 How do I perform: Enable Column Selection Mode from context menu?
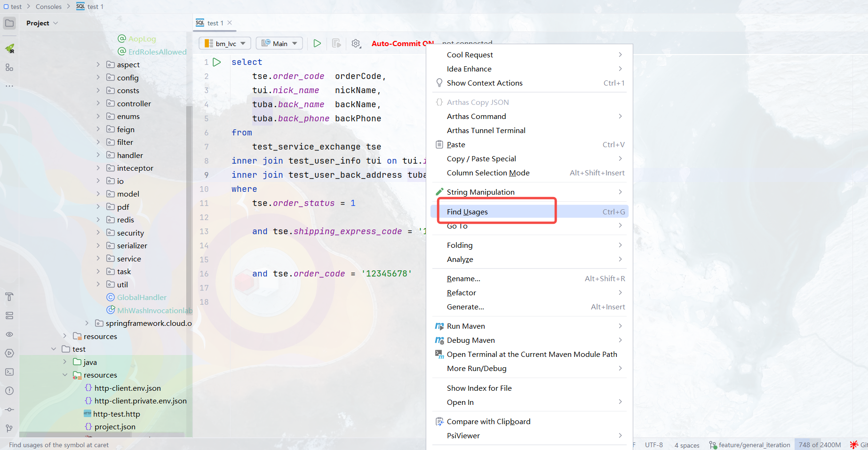pyautogui.click(x=488, y=173)
